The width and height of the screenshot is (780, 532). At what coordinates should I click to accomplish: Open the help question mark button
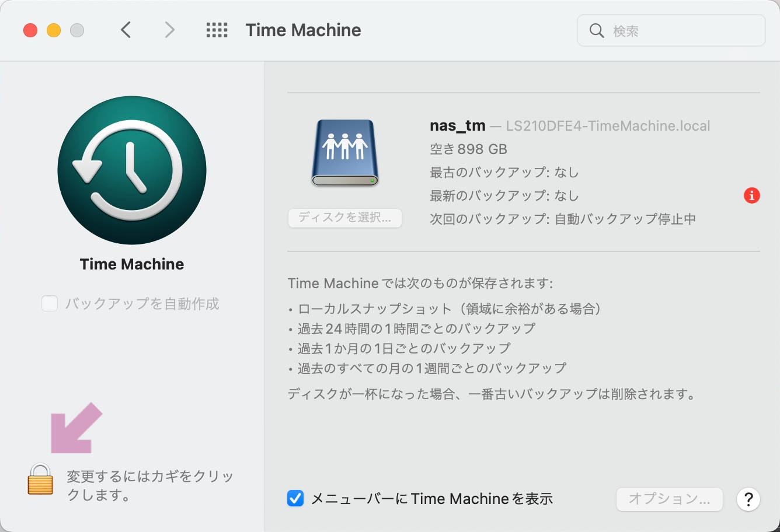(749, 499)
